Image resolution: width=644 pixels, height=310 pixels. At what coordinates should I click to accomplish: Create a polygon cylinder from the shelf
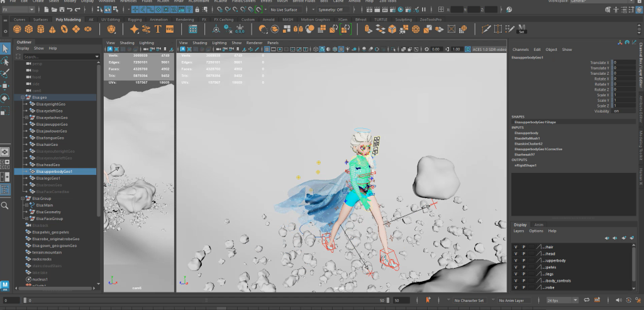pos(41,29)
